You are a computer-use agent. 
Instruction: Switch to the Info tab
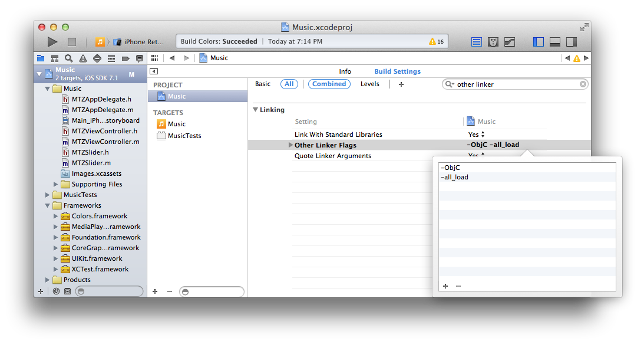(345, 71)
